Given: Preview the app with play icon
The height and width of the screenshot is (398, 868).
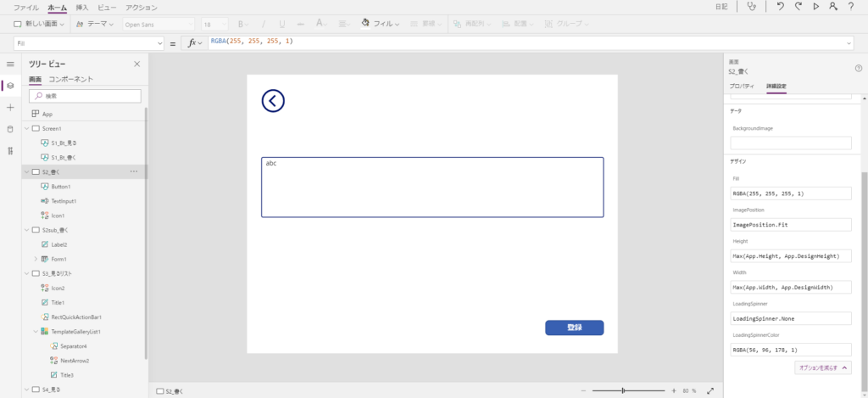Looking at the screenshot, I should [815, 7].
